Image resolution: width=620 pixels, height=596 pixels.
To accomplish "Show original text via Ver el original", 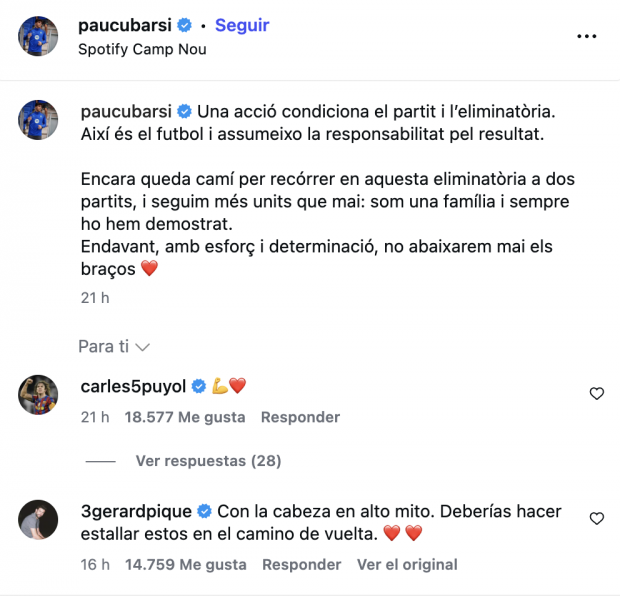I will pos(407,565).
